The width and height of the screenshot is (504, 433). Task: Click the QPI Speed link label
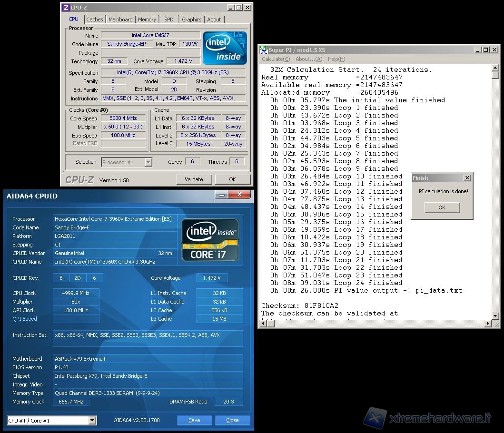[x=25, y=319]
